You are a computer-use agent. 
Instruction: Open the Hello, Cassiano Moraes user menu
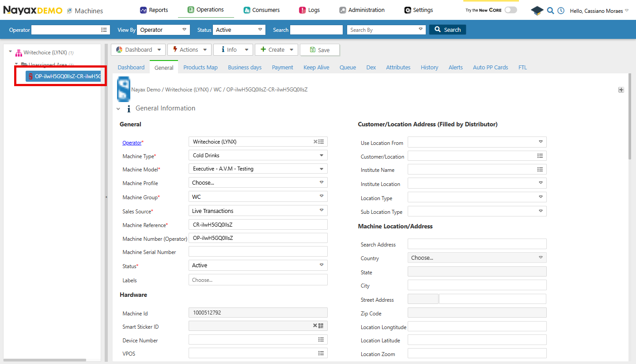pyautogui.click(x=599, y=11)
